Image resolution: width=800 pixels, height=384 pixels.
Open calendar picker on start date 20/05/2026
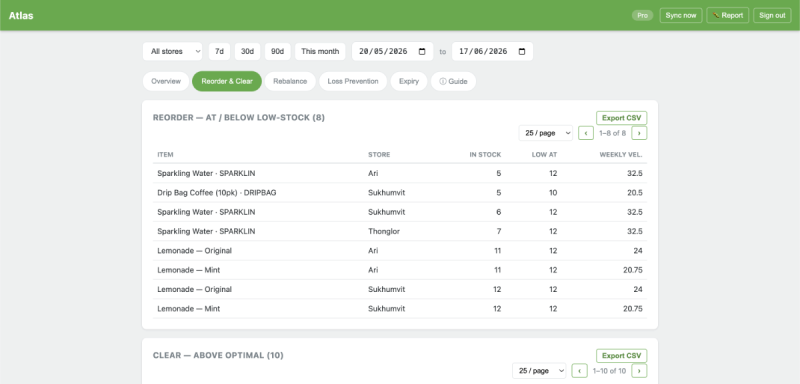pos(422,52)
